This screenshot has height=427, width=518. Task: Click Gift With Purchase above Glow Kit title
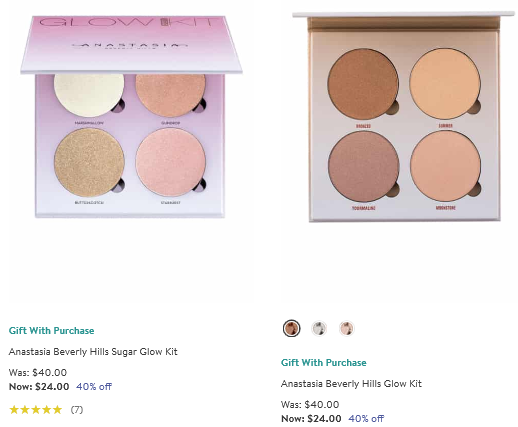tap(324, 363)
